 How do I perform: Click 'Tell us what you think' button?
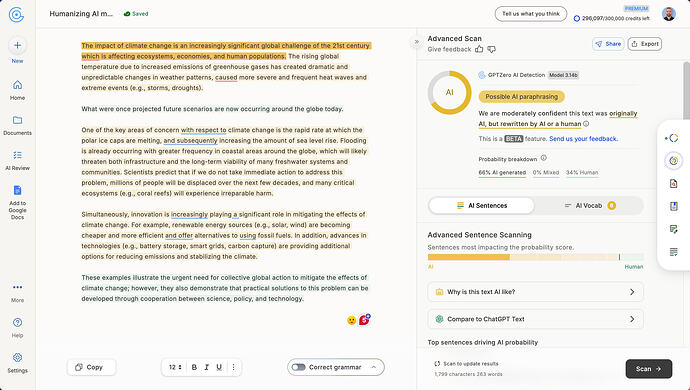click(531, 14)
